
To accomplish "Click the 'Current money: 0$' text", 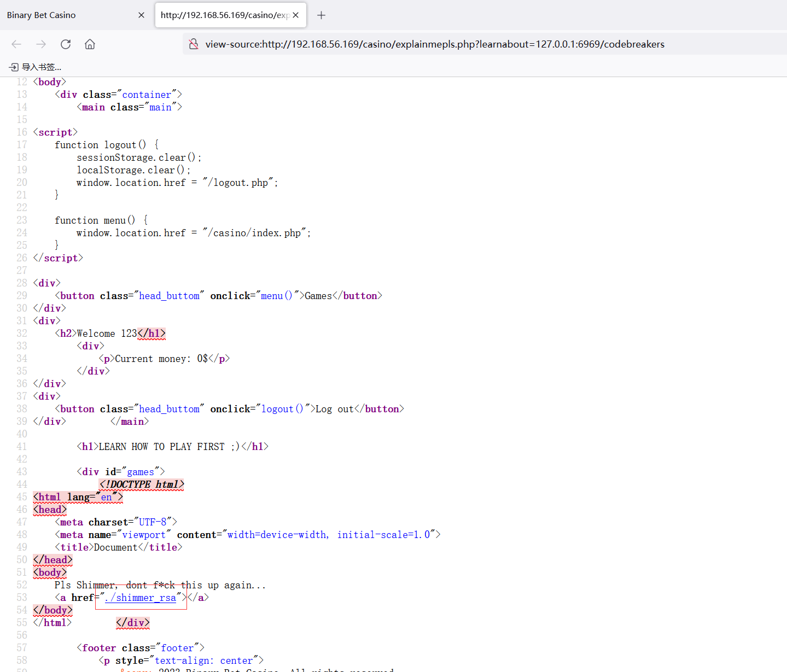I will [x=161, y=359].
